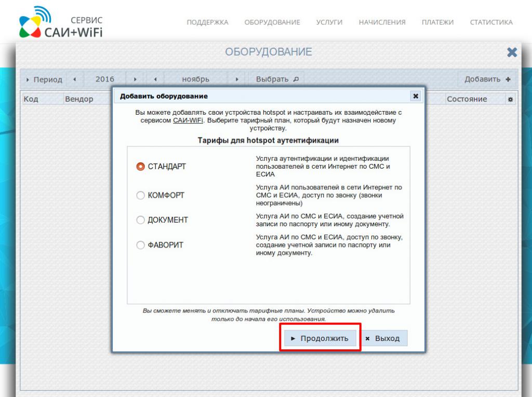The height and width of the screenshot is (397, 532).
Task: Click the Выход button
Action: 383,337
